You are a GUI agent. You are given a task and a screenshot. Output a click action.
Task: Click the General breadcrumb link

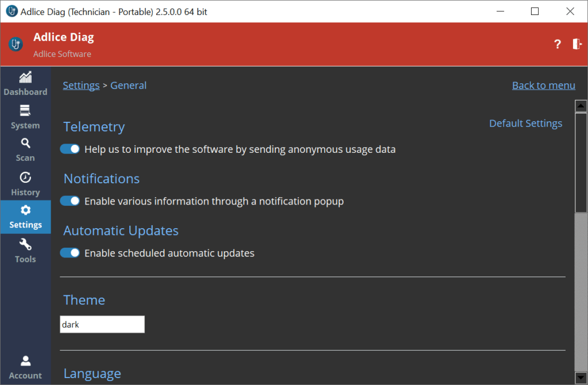(128, 85)
